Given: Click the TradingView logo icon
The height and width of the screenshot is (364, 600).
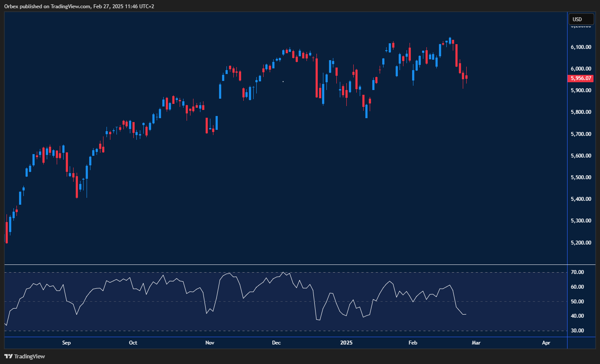Looking at the screenshot, I should click(x=8, y=356).
